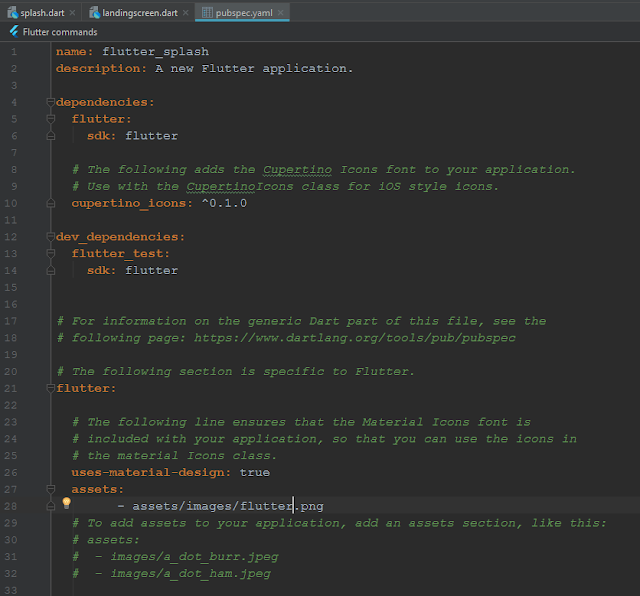Click the 'true' value on line 26
The height and width of the screenshot is (596, 640).
[x=254, y=472]
